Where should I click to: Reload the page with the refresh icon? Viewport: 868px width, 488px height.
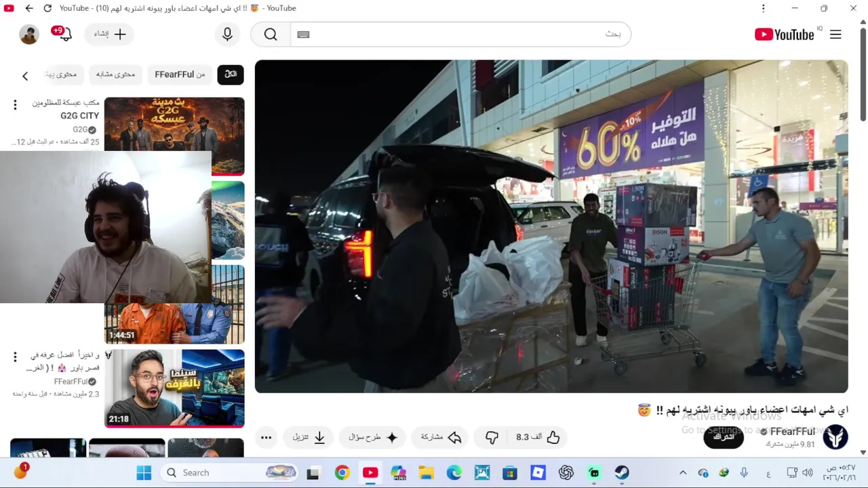click(x=47, y=8)
